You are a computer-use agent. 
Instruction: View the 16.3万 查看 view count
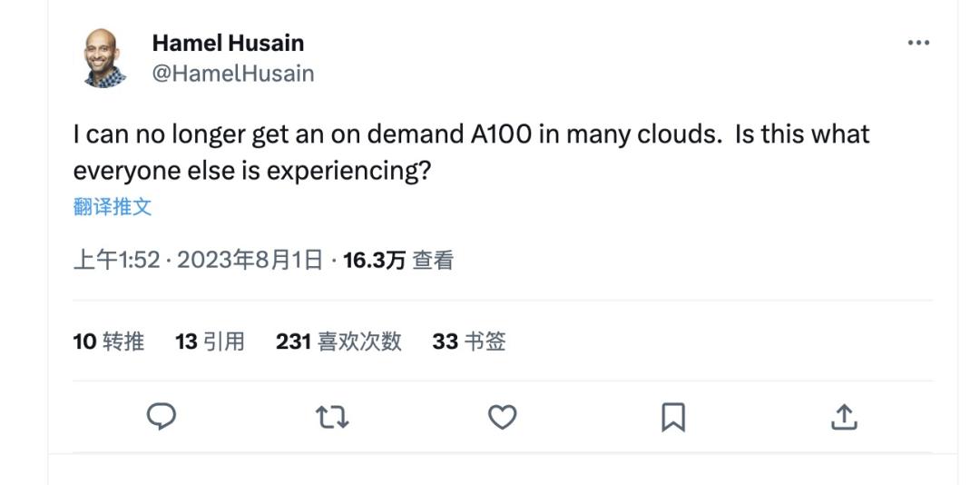point(397,261)
